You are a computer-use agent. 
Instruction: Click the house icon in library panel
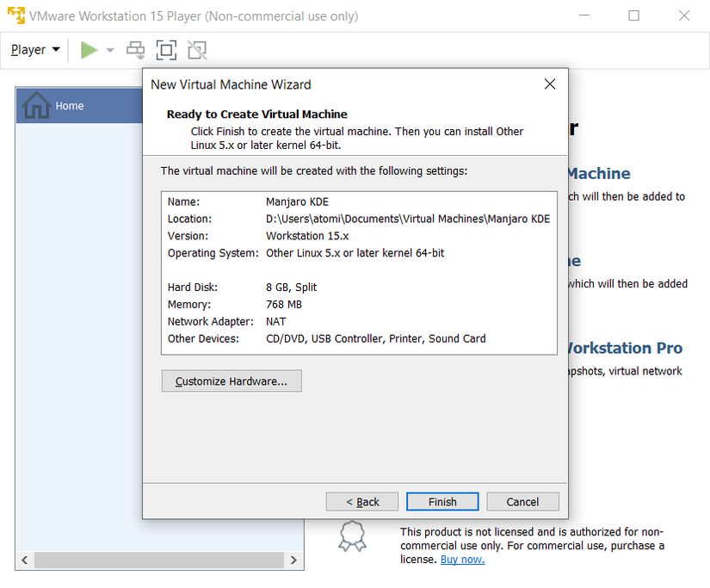[36, 105]
